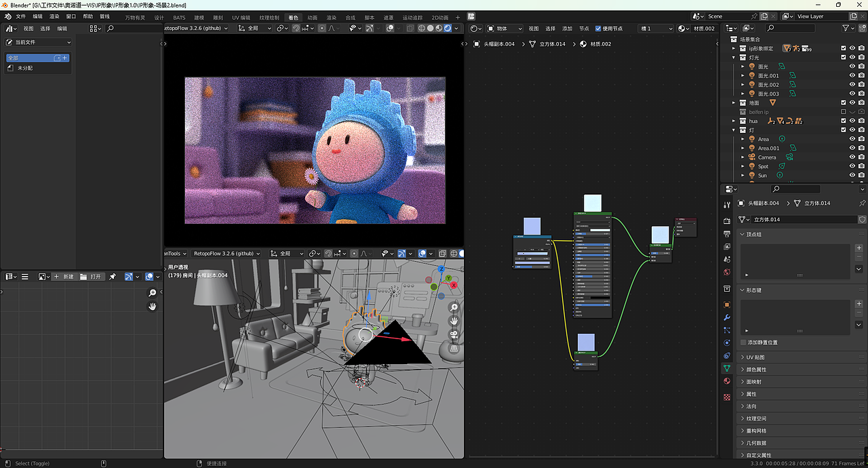Viewport: 868px width, 468px height.
Task: Open the Physics properties tab
Action: click(x=727, y=343)
